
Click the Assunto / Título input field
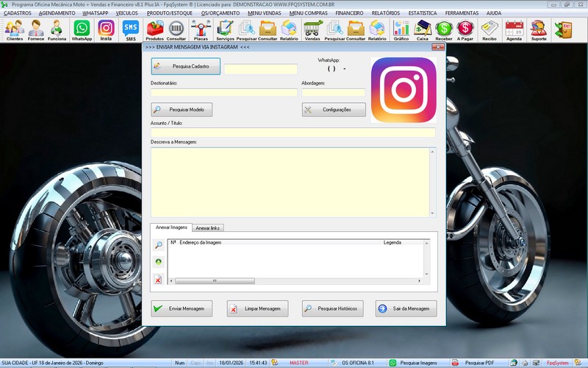(x=293, y=132)
